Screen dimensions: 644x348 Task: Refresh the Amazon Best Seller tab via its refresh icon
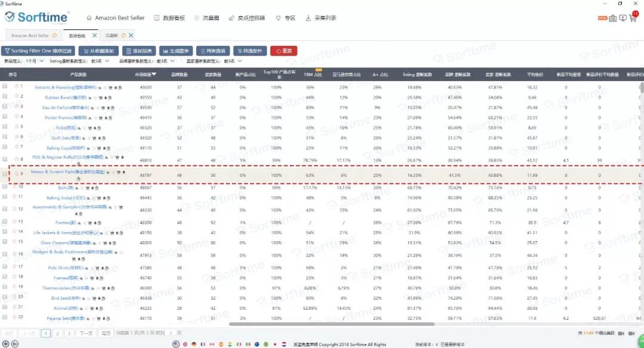pyautogui.click(x=54, y=35)
